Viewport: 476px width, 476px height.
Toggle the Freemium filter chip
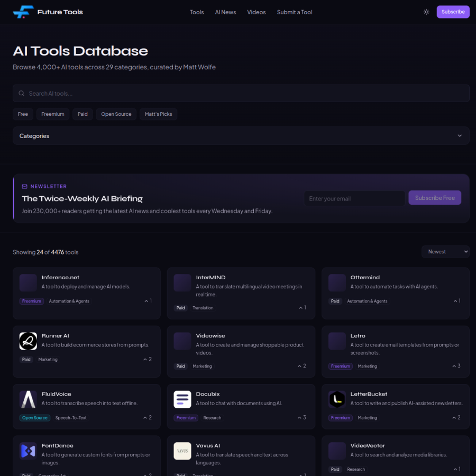[x=53, y=114]
